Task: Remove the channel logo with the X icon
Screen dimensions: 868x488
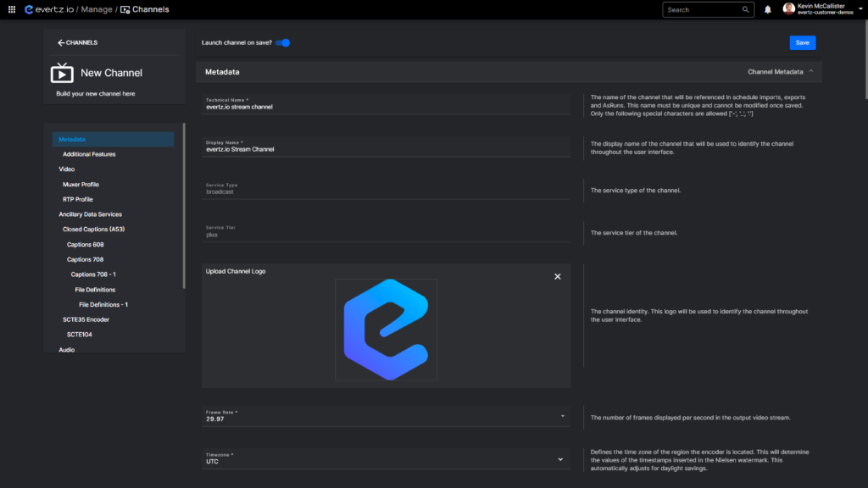Action: (557, 276)
